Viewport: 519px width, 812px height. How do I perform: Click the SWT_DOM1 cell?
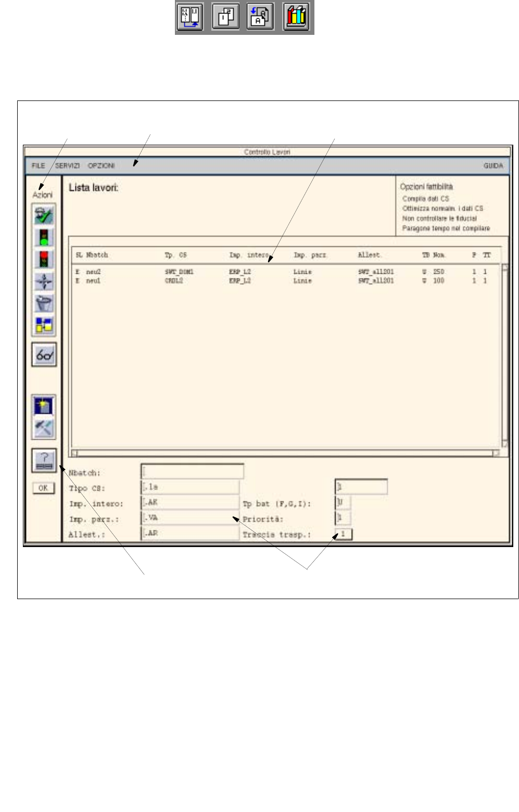click(x=179, y=272)
